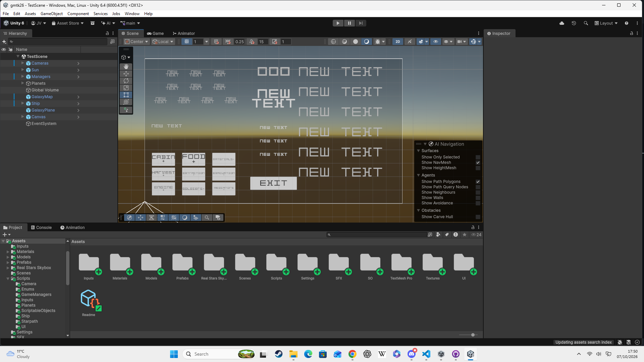
Task: Select the GalaxyMap object
Action: coord(42,97)
